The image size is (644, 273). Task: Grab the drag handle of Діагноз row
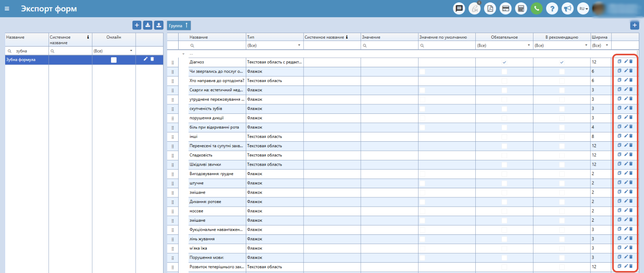pos(173,62)
